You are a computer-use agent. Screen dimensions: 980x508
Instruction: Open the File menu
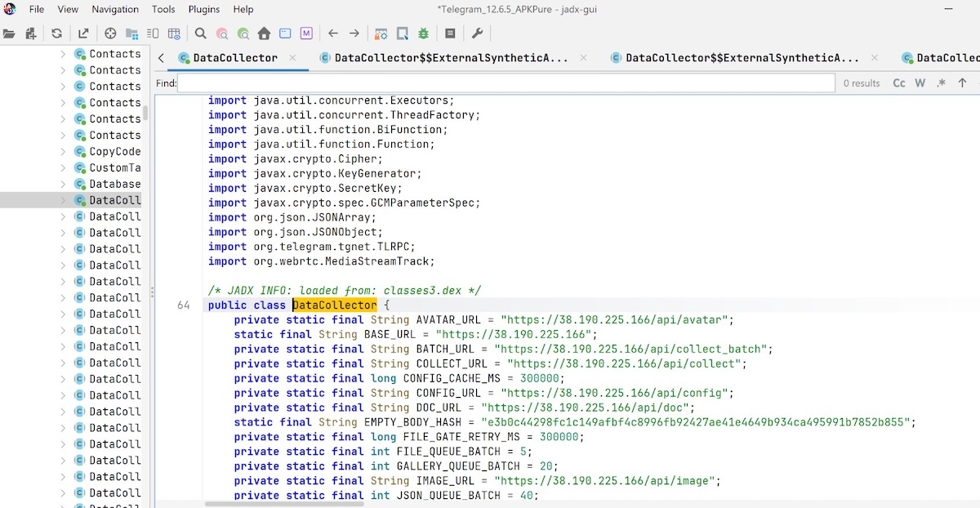point(37,9)
